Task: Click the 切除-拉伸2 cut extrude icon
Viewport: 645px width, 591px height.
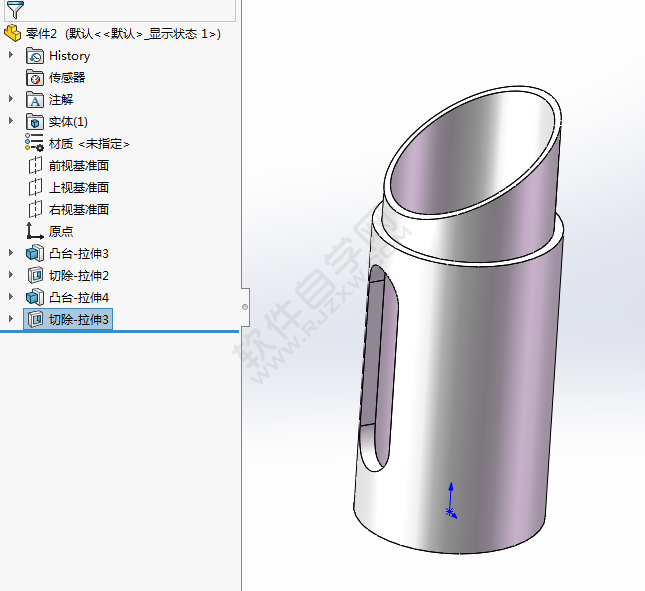Action: [x=35, y=275]
